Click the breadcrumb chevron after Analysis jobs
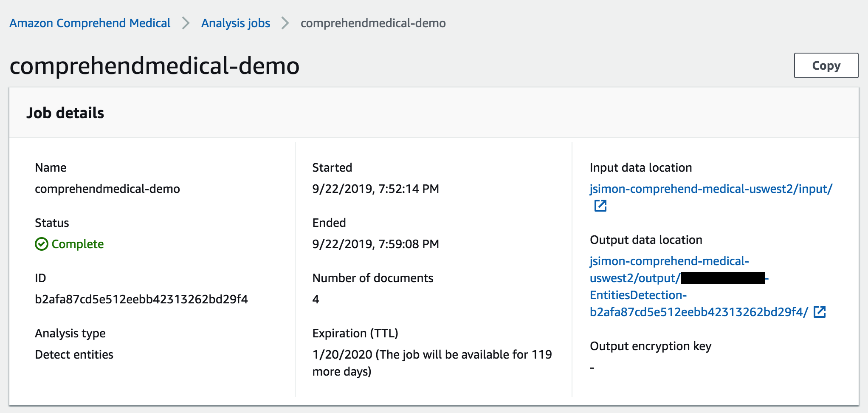868x413 pixels. pyautogui.click(x=285, y=23)
